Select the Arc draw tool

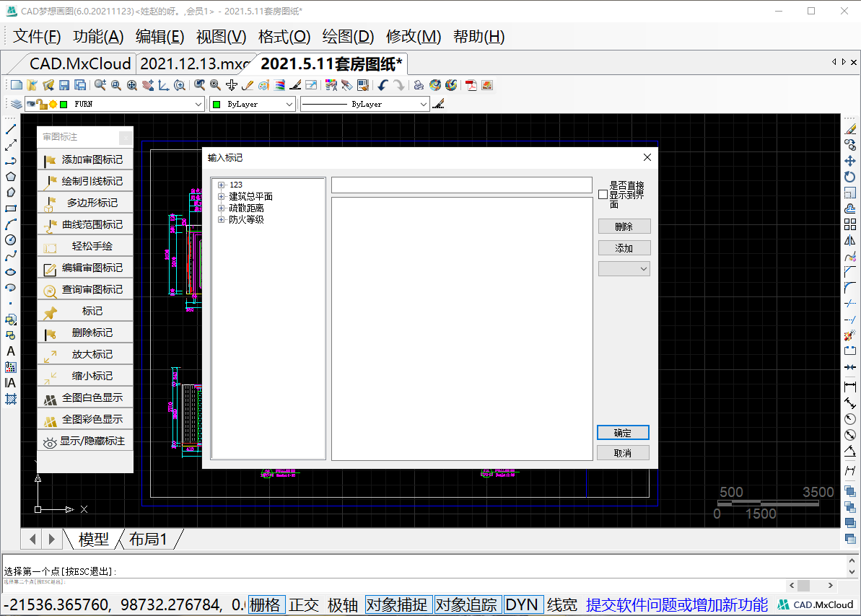pos(10,224)
